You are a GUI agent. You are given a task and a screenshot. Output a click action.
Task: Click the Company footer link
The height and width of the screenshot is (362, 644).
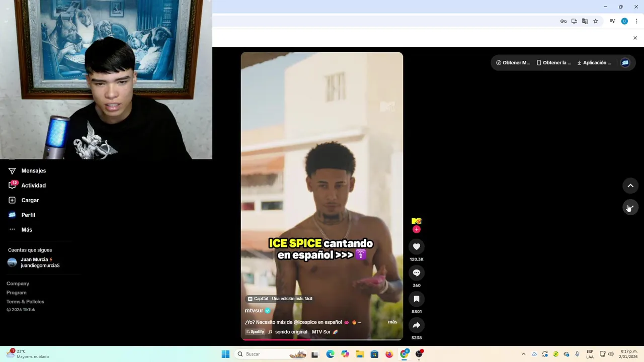(x=18, y=284)
